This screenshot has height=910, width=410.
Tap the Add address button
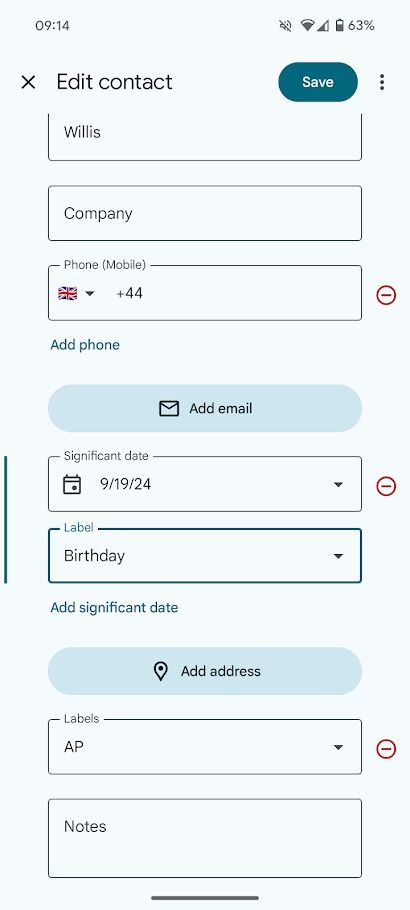click(205, 671)
